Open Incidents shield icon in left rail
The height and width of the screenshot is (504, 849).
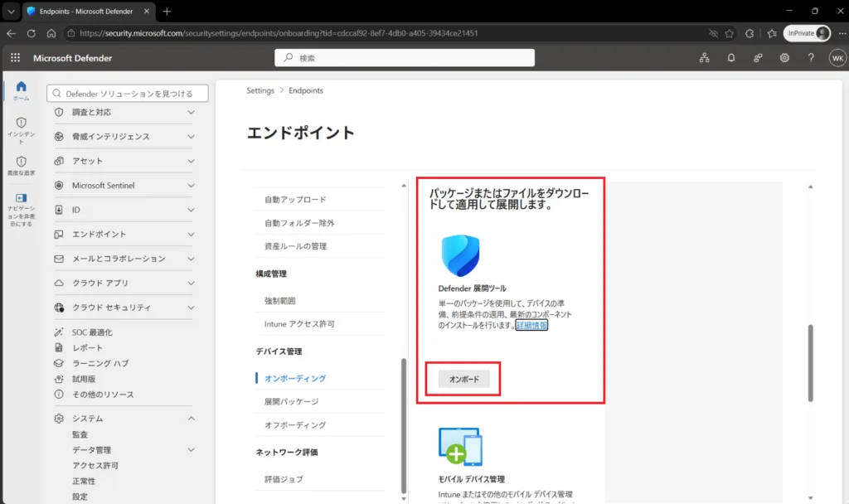21,123
